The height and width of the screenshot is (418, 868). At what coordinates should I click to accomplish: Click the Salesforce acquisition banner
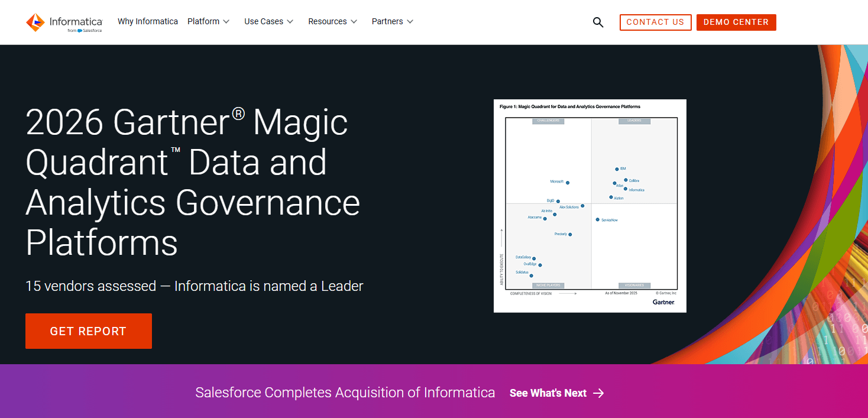(x=345, y=393)
